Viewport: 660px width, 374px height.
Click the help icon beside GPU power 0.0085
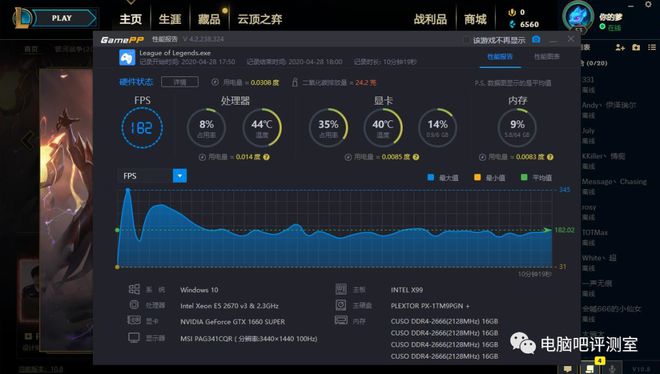pos(416,157)
